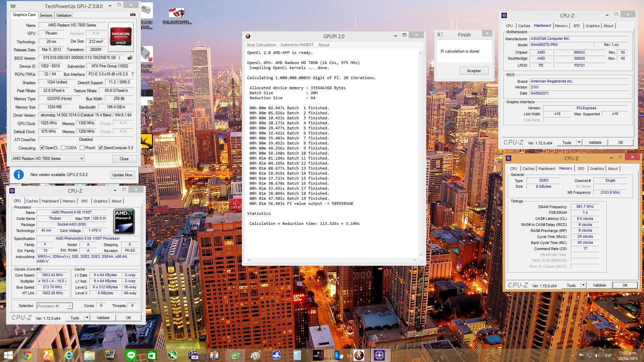
Task: Open WinAVI icon on the taskbar
Action: (276, 355)
